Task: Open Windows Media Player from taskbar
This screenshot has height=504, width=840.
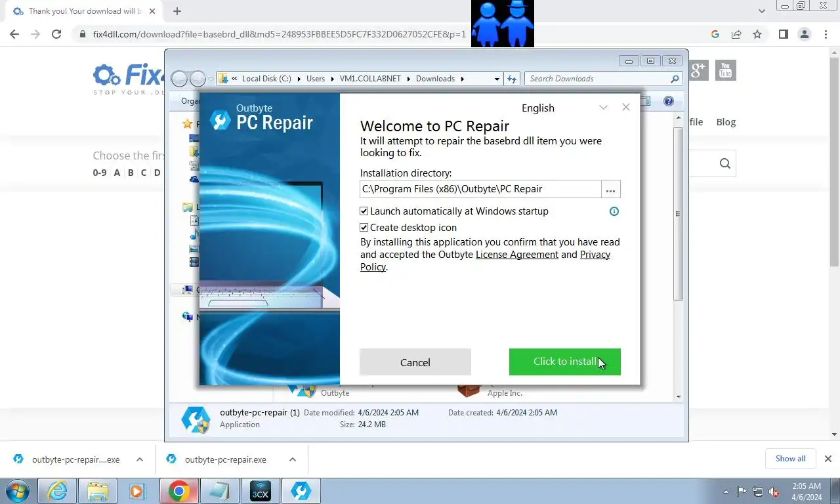Action: (x=137, y=491)
